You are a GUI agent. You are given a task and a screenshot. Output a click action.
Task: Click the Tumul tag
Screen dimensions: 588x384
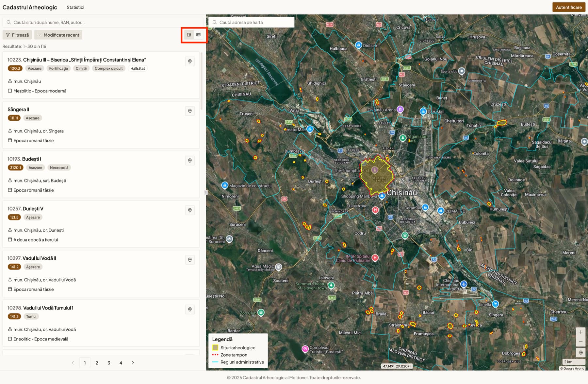31,316
